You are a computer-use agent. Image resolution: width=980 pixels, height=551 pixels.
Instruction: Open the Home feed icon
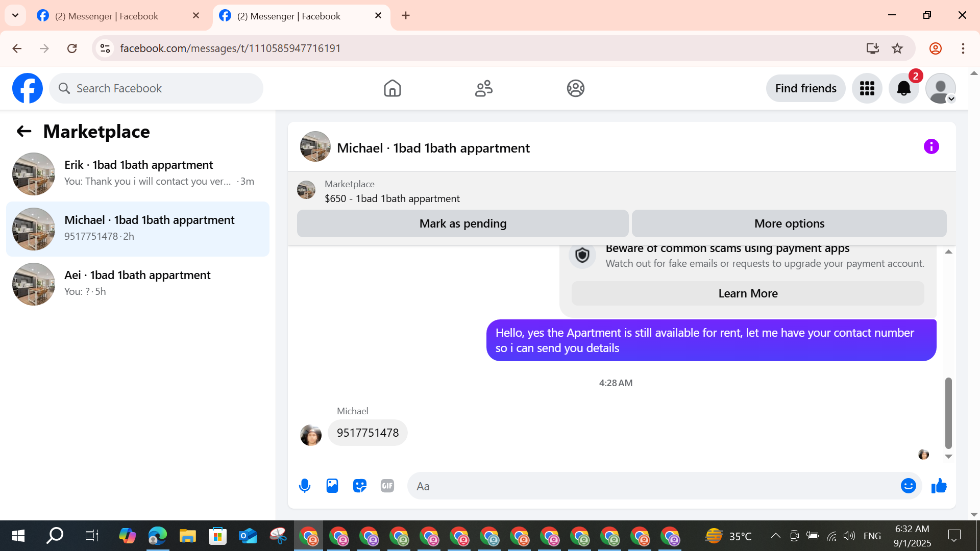pyautogui.click(x=392, y=88)
